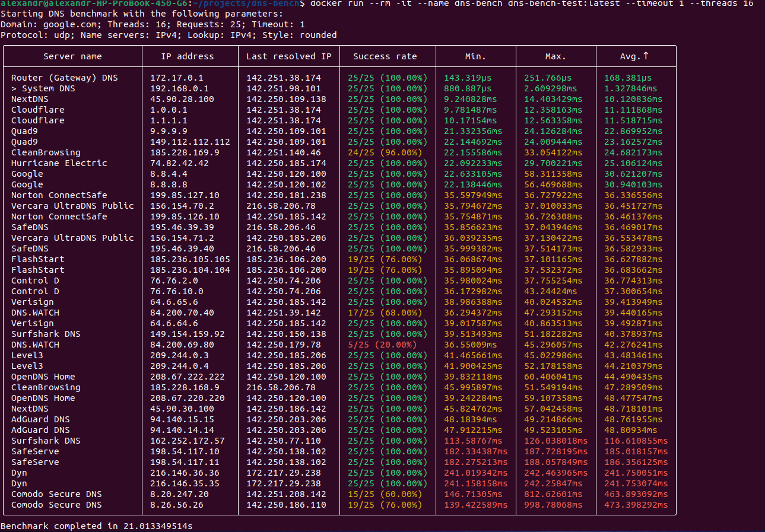This screenshot has height=532, width=765.
Task: Click the "Last resolved IP" column header
Action: (x=289, y=56)
